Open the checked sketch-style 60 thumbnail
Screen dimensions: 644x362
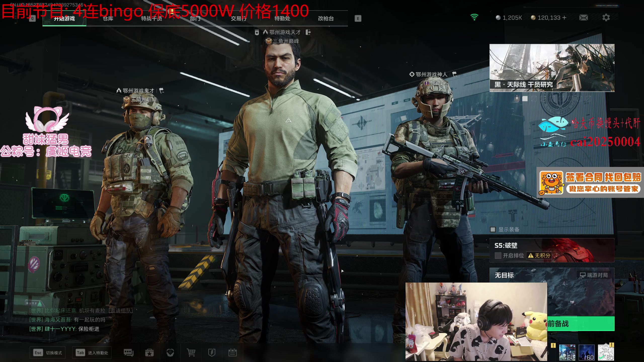[x=606, y=352]
